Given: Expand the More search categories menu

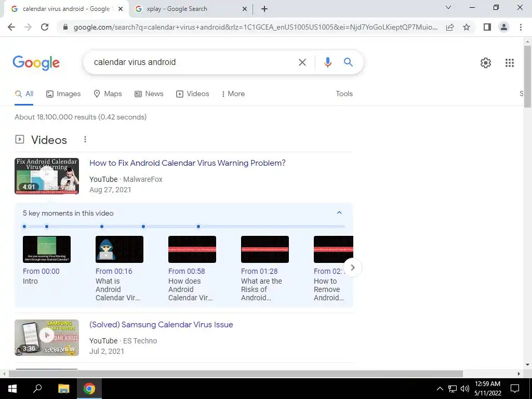Looking at the screenshot, I should click(x=233, y=94).
